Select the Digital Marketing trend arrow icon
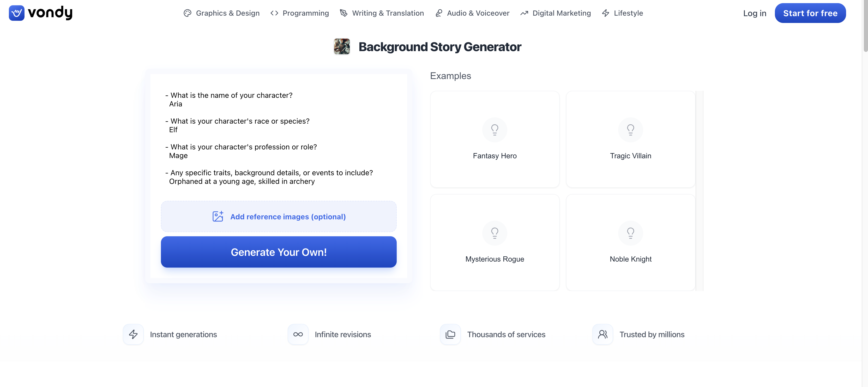The image size is (868, 387). (524, 13)
